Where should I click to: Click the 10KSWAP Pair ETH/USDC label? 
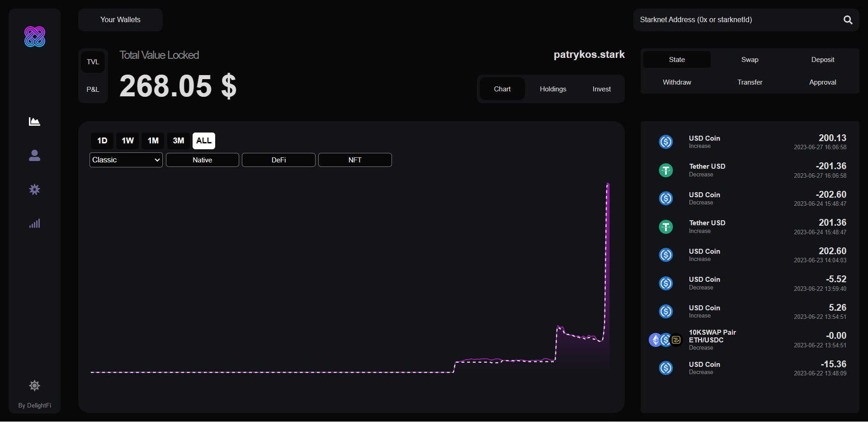click(x=712, y=336)
